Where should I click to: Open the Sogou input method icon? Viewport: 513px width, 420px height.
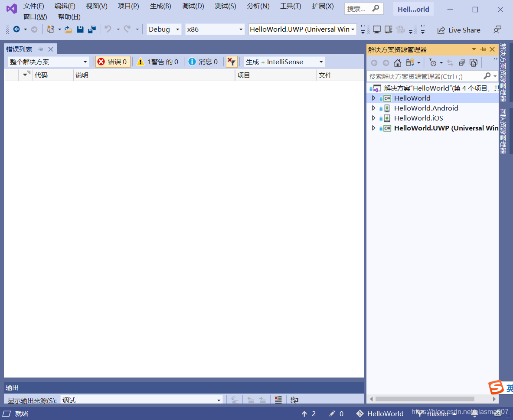tap(497, 387)
